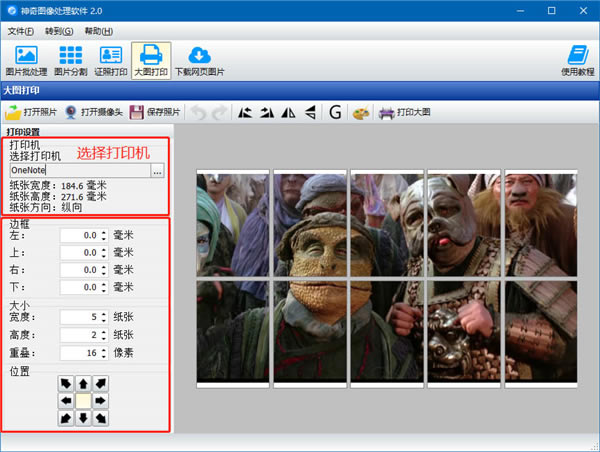Align image to center position square

point(83,400)
